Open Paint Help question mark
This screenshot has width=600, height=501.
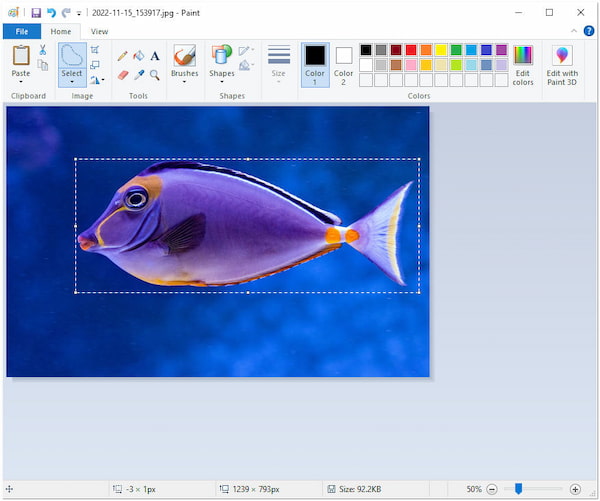(589, 31)
